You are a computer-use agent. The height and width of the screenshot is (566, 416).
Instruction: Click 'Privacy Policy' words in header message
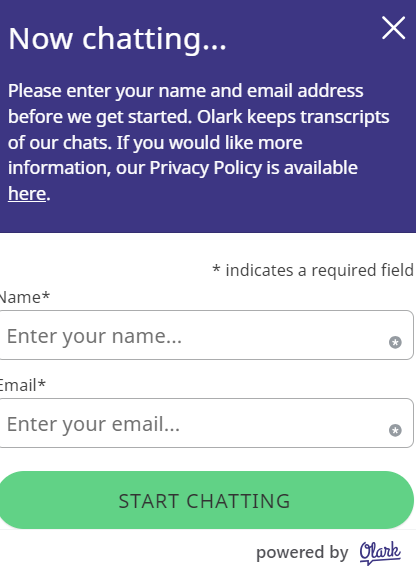point(205,168)
